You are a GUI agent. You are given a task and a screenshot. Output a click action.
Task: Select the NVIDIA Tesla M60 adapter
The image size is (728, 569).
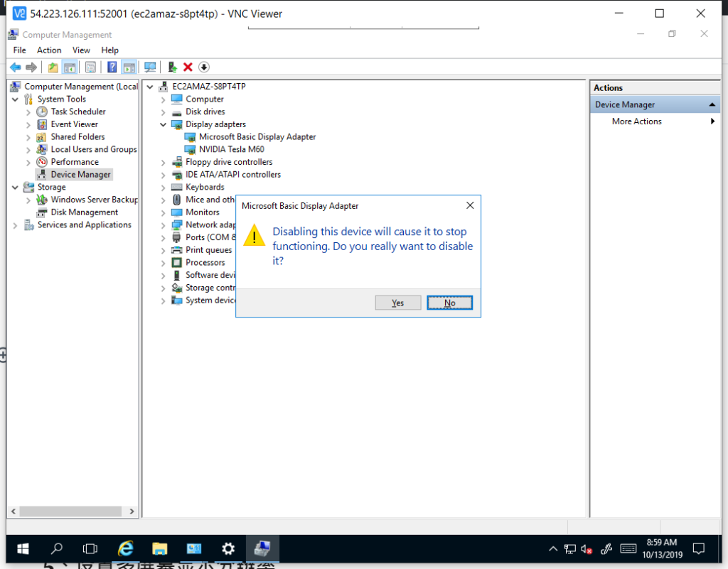point(231,149)
